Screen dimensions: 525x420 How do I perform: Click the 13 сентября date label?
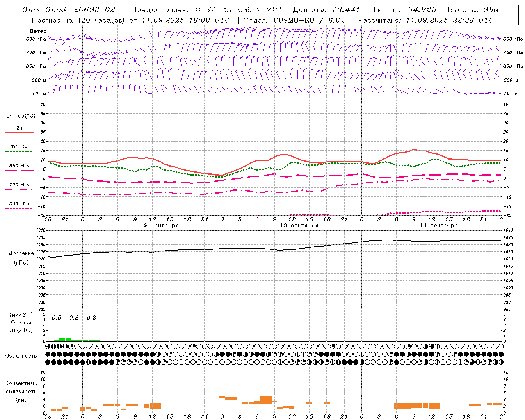[x=299, y=226]
